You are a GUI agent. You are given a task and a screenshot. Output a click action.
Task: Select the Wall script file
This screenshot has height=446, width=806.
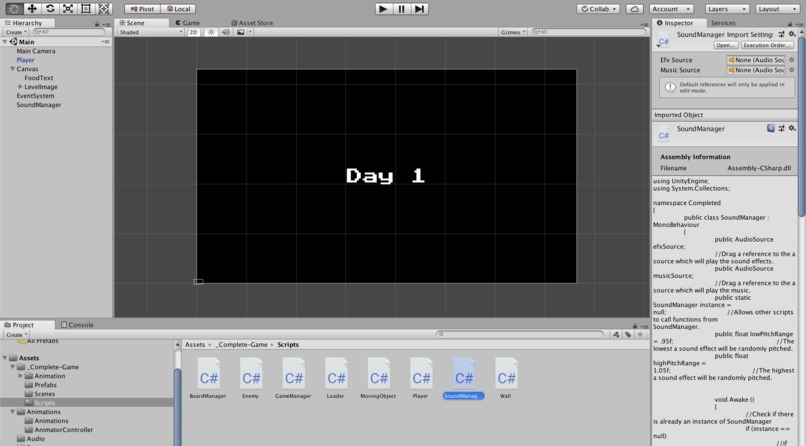click(x=505, y=378)
